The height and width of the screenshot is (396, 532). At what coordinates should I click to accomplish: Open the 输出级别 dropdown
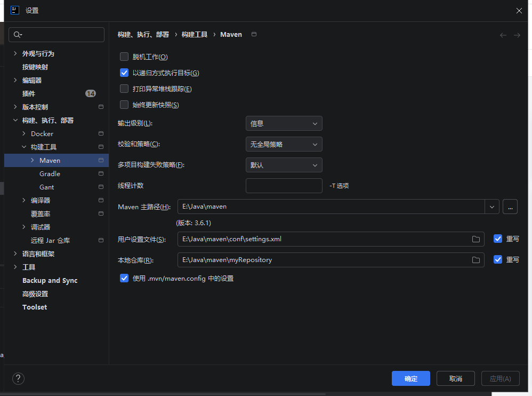(x=284, y=123)
